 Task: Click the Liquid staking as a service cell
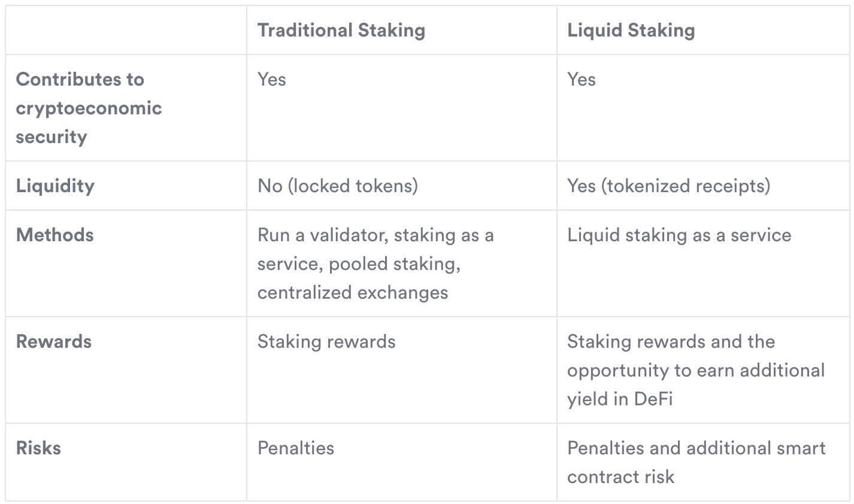[x=679, y=235]
